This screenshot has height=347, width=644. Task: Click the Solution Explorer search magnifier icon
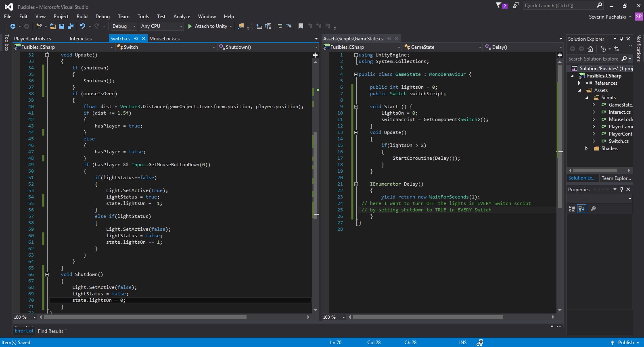tap(624, 59)
